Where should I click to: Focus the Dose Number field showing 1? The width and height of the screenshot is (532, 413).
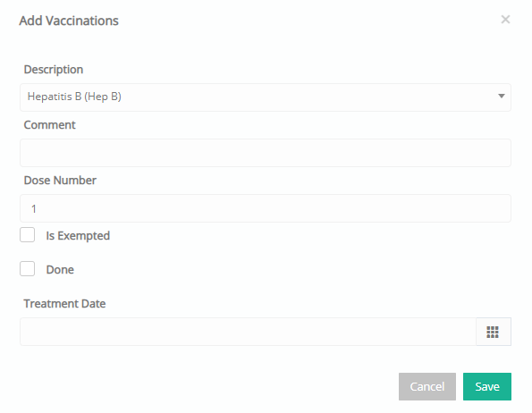[x=266, y=208]
